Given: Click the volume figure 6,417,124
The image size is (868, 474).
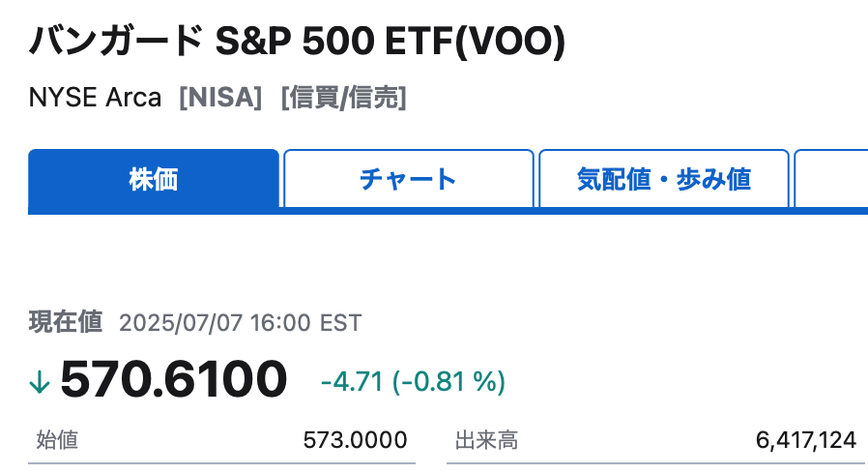Looking at the screenshot, I should (x=806, y=440).
